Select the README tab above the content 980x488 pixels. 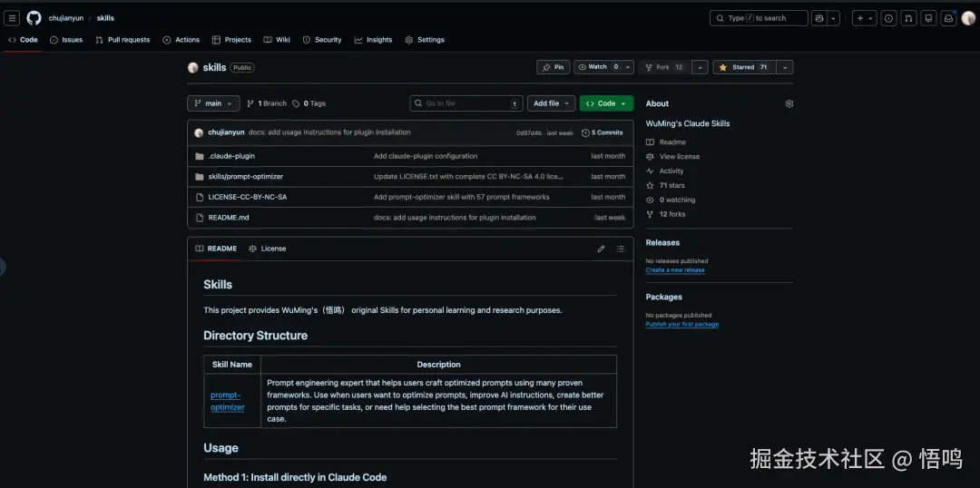pyautogui.click(x=216, y=249)
